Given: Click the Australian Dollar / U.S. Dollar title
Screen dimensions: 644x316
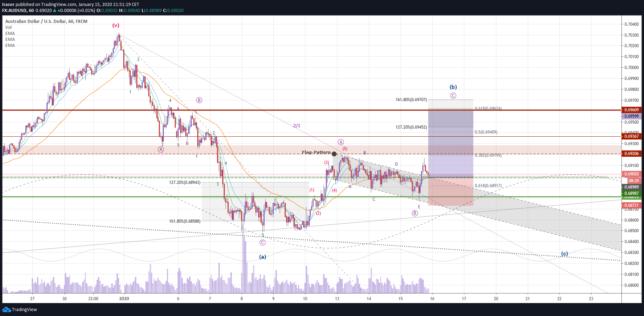Looking at the screenshot, I should 46,21.
